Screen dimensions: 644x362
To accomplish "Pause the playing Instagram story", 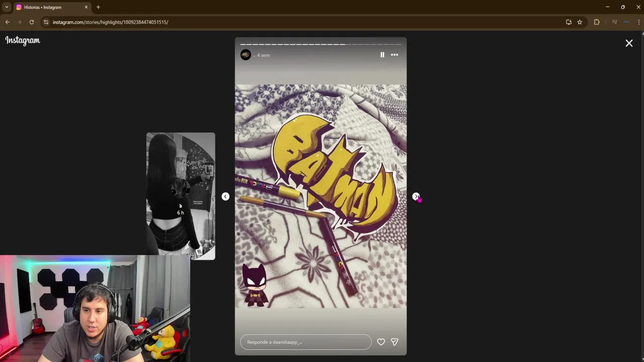I will [382, 55].
